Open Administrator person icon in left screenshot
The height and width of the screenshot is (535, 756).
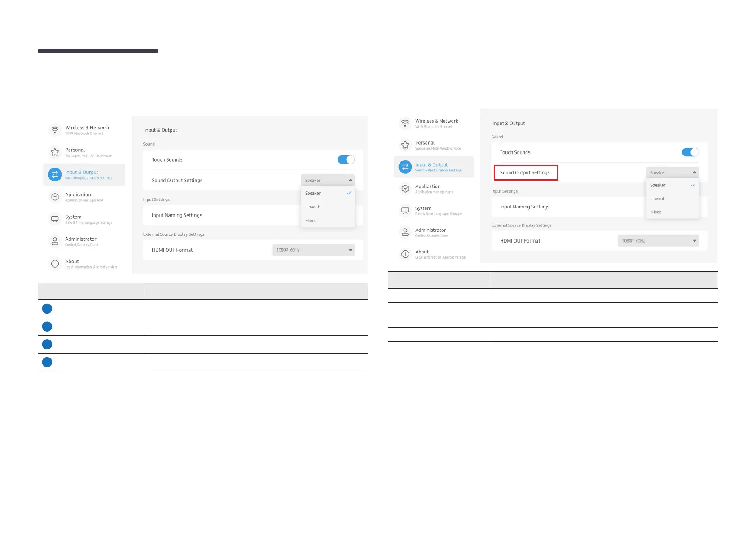[55, 241]
